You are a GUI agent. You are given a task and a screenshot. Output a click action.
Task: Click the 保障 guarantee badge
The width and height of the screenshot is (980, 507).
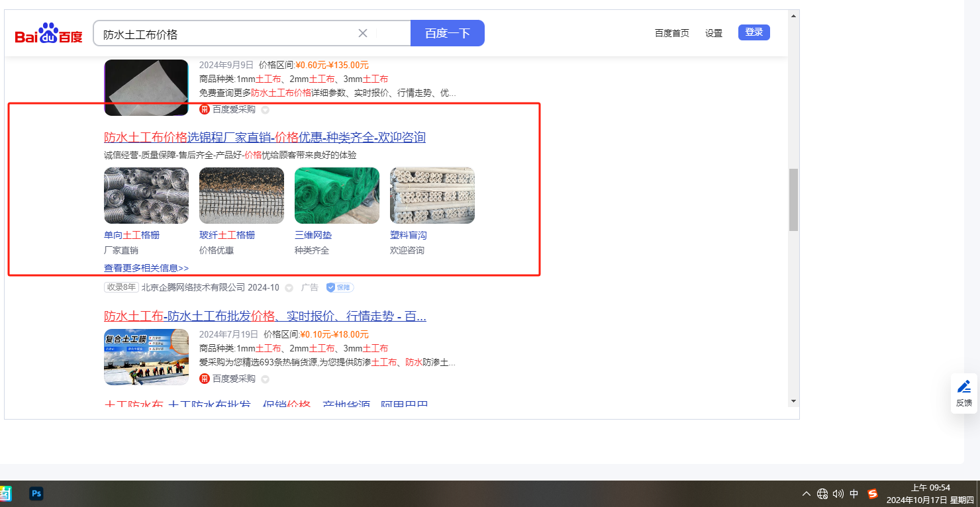340,288
